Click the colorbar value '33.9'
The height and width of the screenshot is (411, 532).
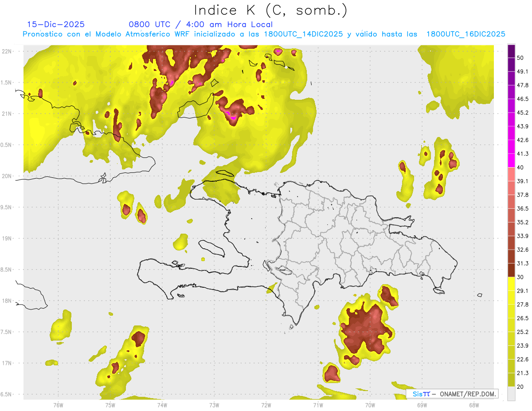523,236
